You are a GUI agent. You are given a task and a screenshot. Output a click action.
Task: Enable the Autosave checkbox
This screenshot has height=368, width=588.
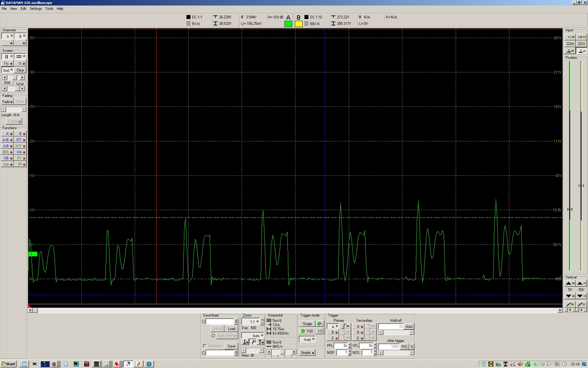pyautogui.click(x=205, y=346)
